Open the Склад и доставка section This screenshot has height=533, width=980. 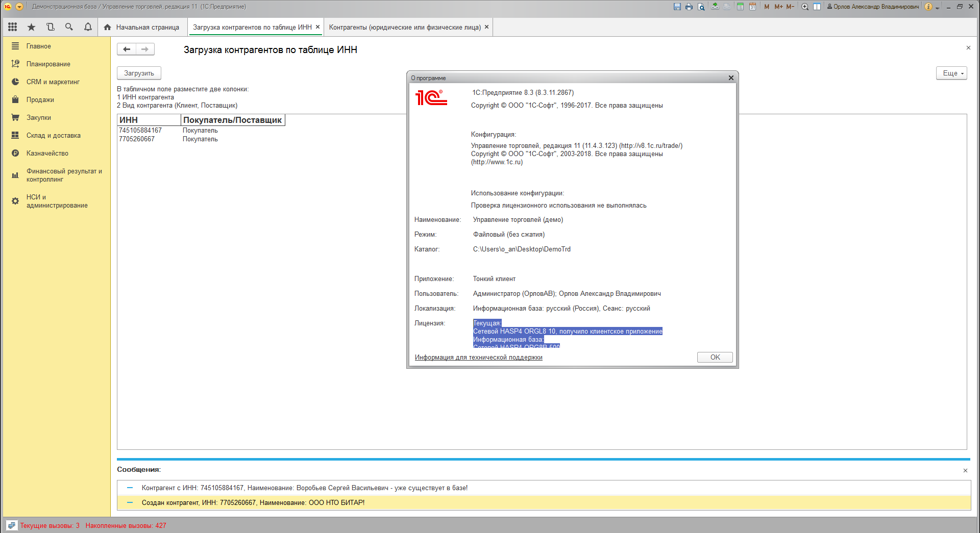point(54,135)
